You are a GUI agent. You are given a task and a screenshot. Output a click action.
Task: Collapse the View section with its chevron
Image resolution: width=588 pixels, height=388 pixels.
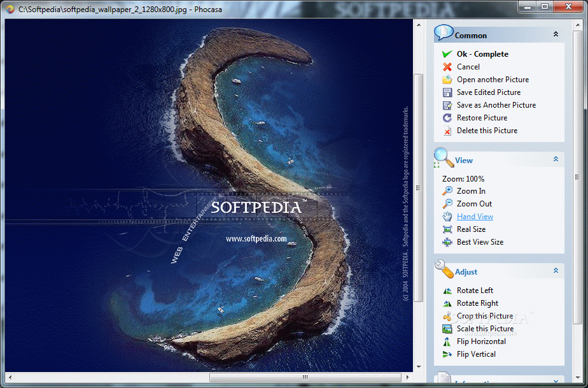[x=556, y=159]
